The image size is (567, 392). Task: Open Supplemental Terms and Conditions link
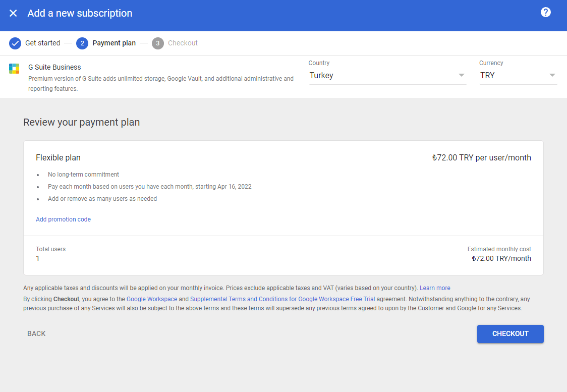coord(282,299)
